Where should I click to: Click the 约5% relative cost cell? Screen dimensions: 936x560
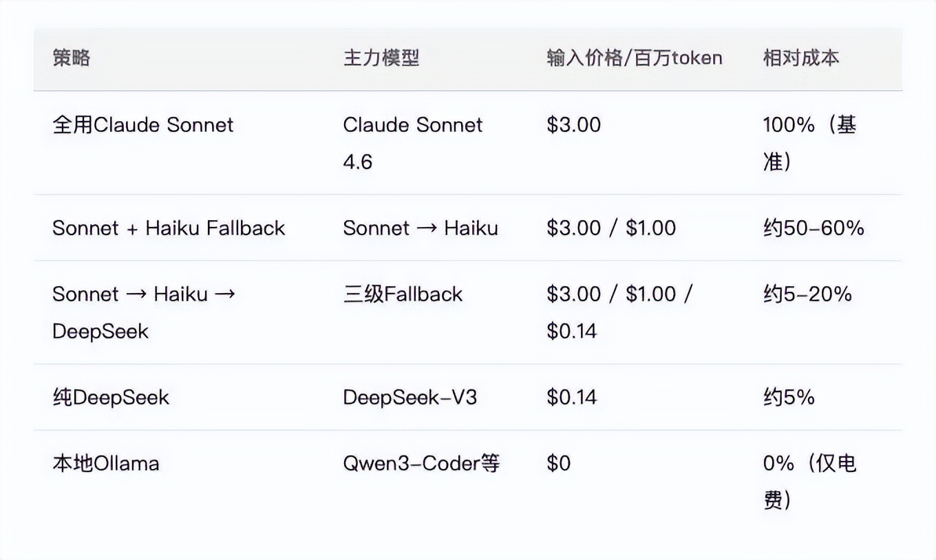[x=789, y=398]
